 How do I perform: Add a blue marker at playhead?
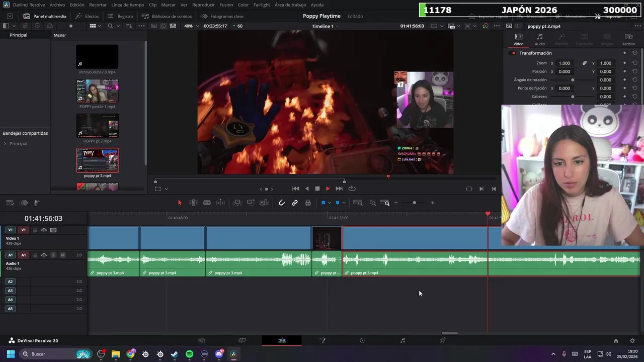pyautogui.click(x=337, y=203)
